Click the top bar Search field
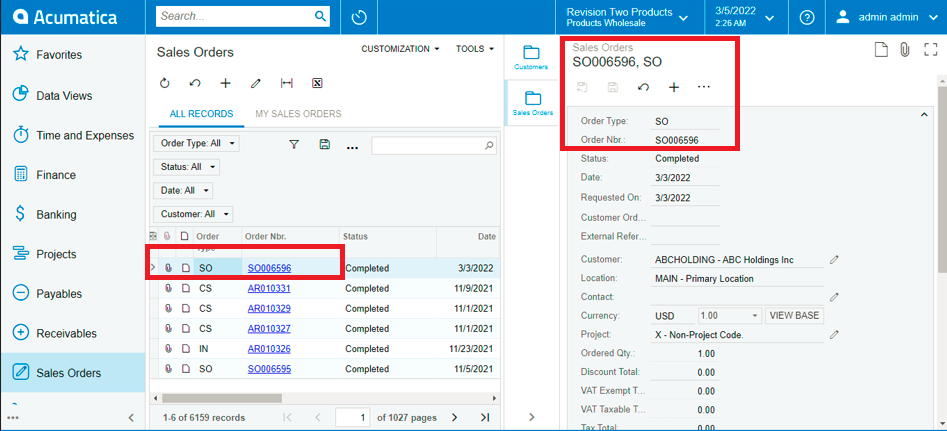 pyautogui.click(x=236, y=16)
